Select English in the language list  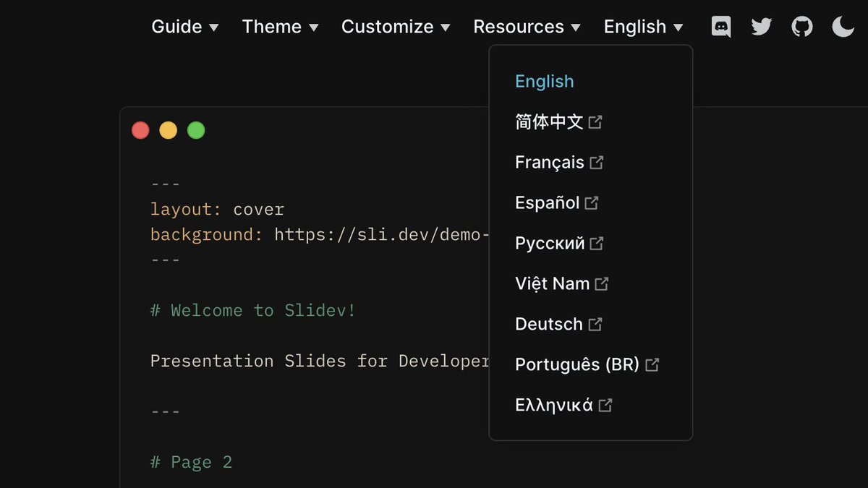[x=544, y=82]
